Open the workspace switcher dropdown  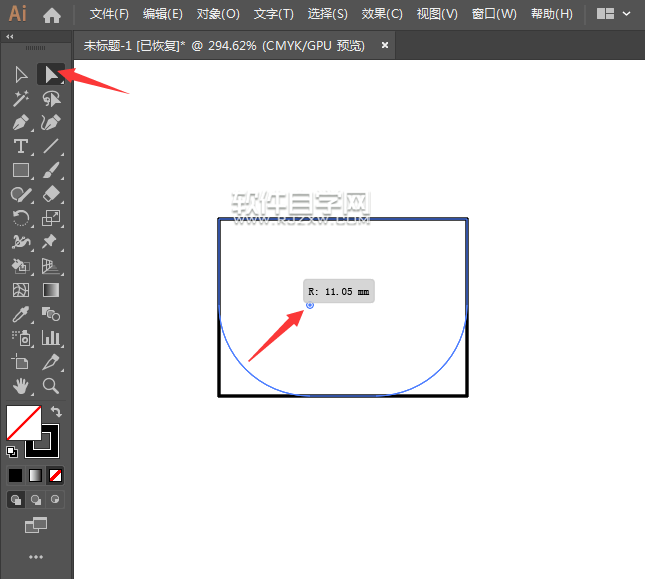point(613,14)
